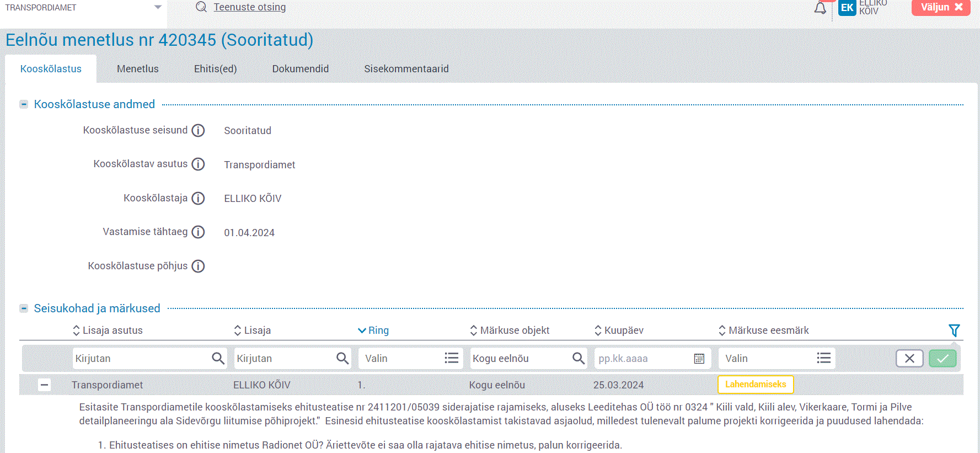Clear filters with the X button

[909, 359]
